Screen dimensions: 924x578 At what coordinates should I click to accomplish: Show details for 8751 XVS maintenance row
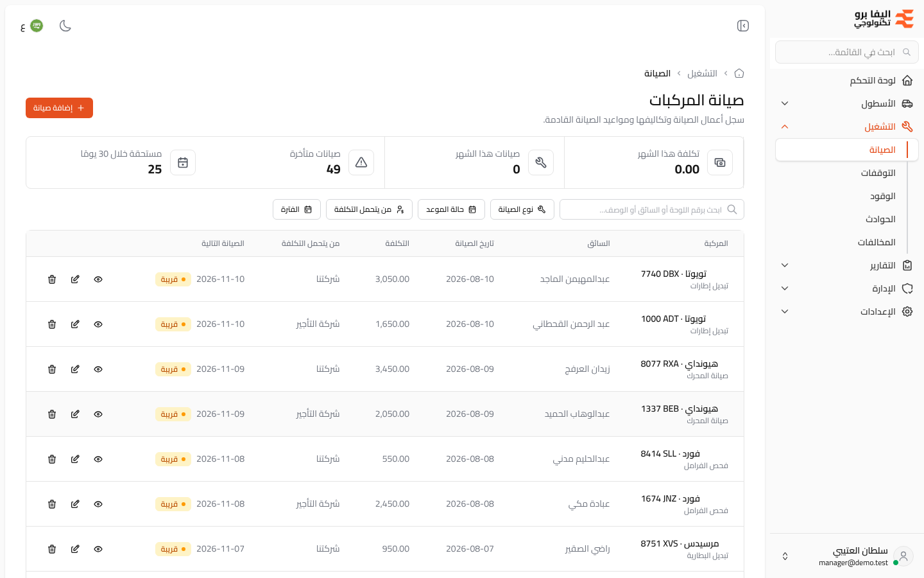(x=98, y=549)
